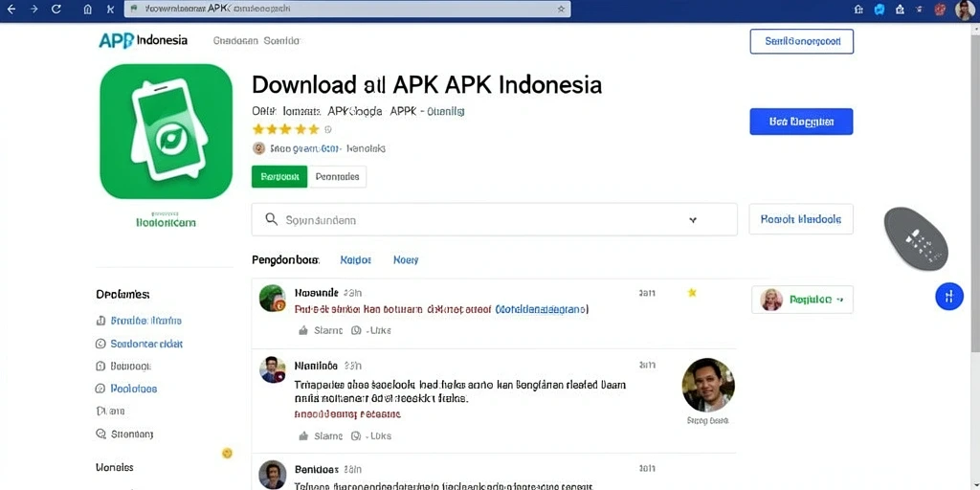The image size is (980, 490).
Task: Switch to the Kaidoe tab
Action: pyautogui.click(x=356, y=259)
